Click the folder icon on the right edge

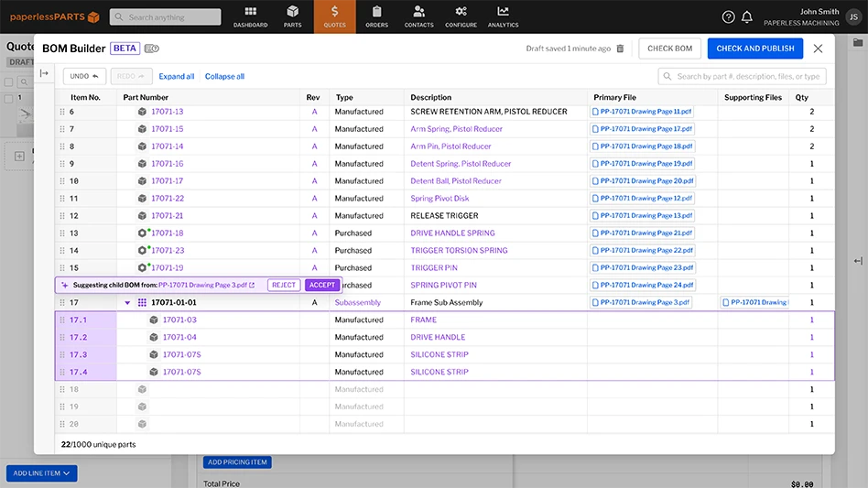pyautogui.click(x=858, y=42)
